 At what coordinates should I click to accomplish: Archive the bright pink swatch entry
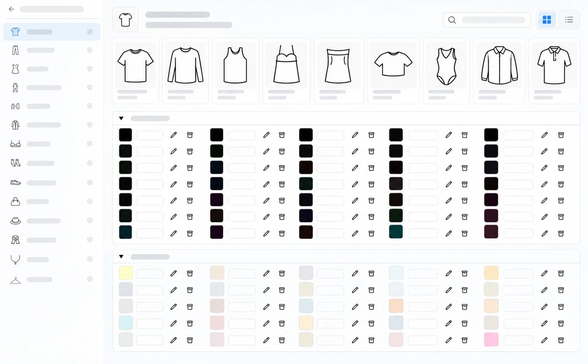tap(561, 340)
